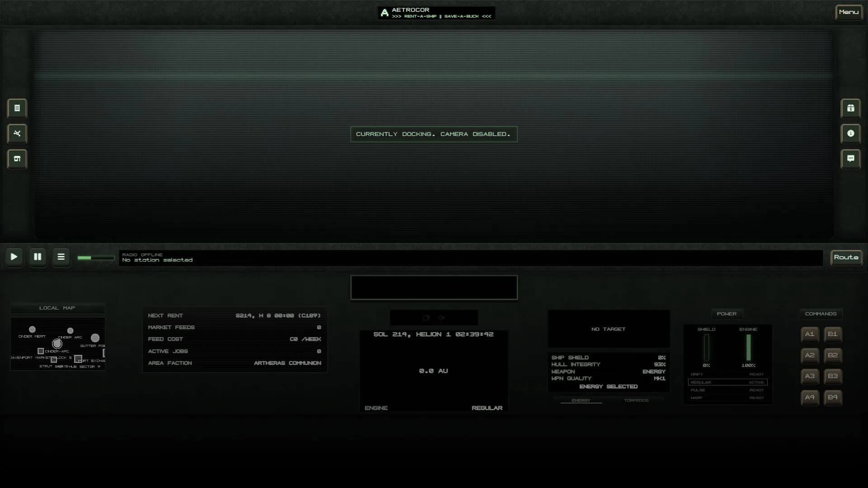Click the Aetrocor logo icon

385,13
